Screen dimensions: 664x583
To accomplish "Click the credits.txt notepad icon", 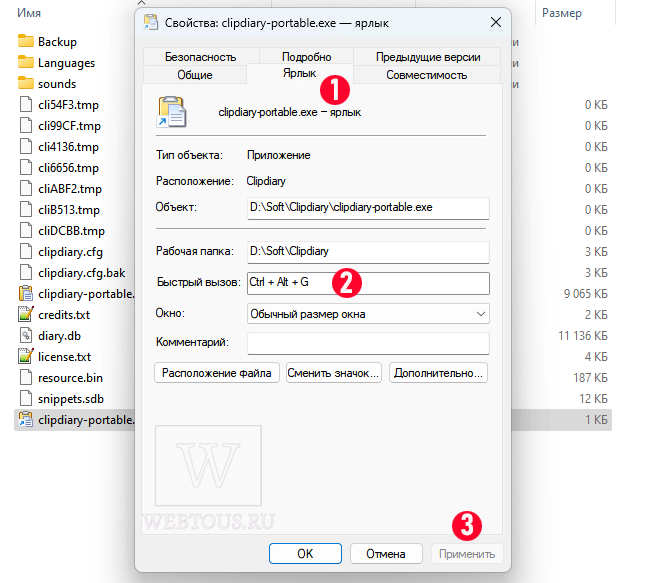I will click(x=26, y=314).
